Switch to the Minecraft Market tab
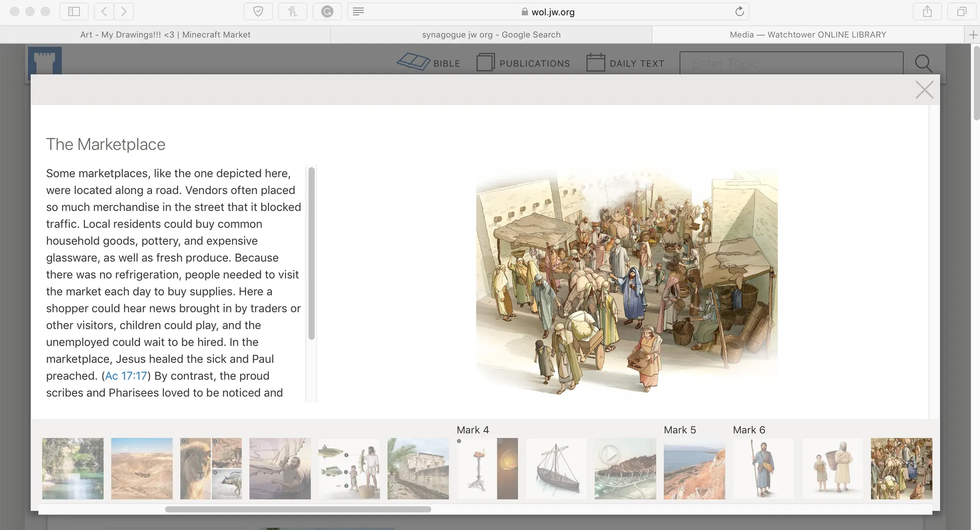 (165, 35)
